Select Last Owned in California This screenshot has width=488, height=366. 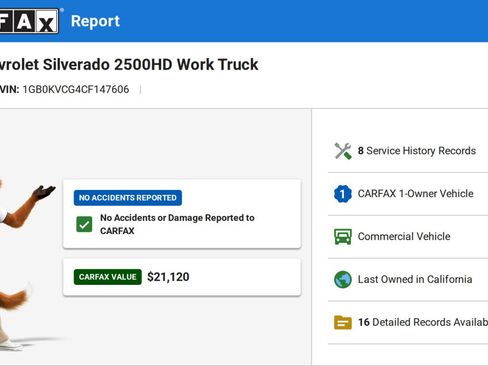408,279
